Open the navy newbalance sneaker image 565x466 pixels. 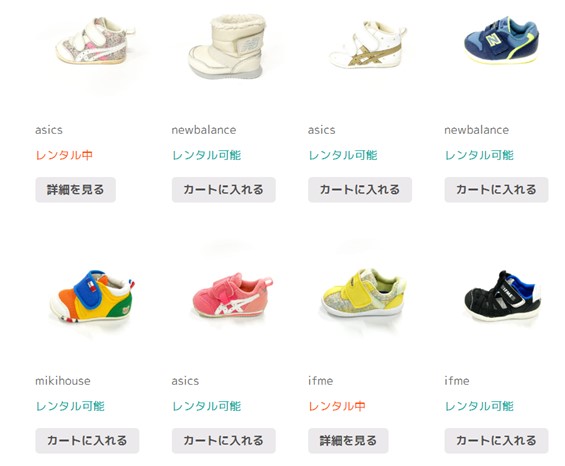(x=501, y=40)
